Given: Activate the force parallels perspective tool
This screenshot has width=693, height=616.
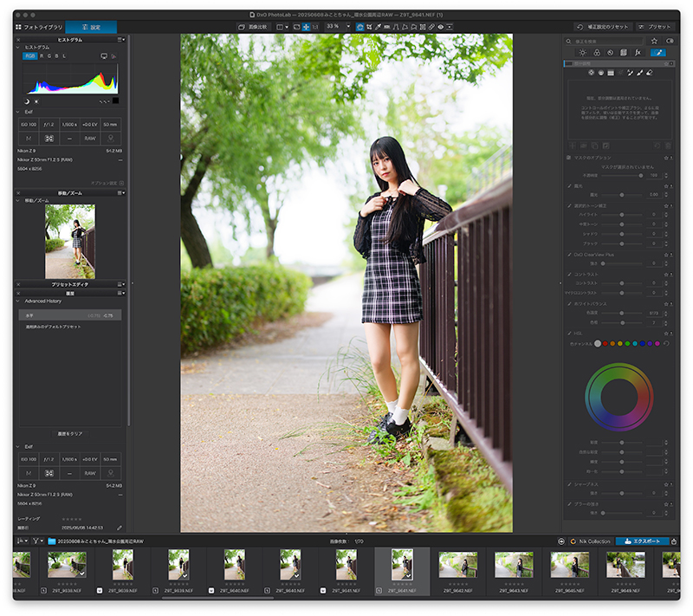Looking at the screenshot, I should coord(396,27).
